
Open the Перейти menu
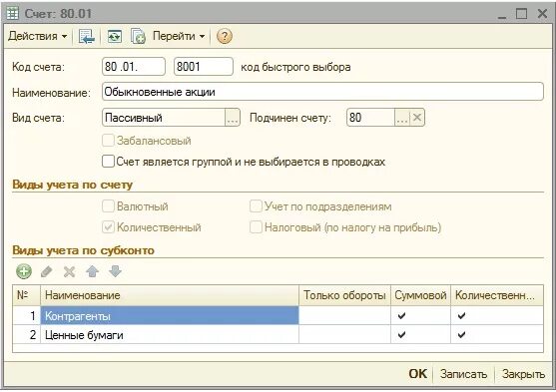coord(179,36)
